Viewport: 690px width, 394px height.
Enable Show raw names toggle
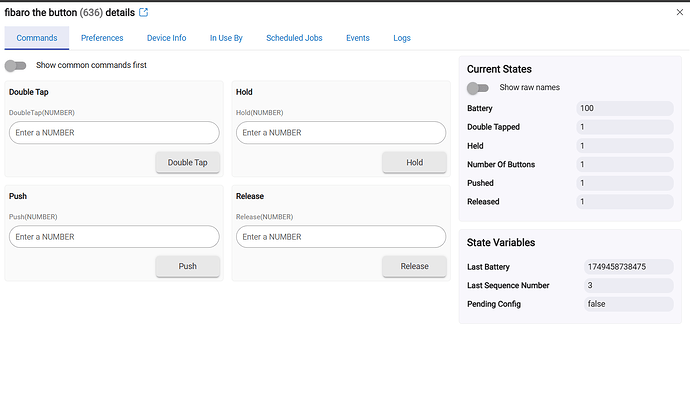click(478, 88)
